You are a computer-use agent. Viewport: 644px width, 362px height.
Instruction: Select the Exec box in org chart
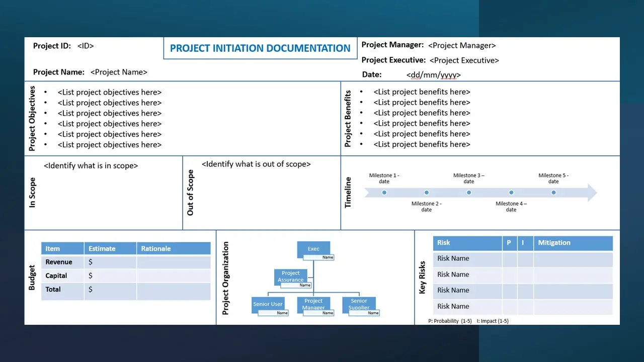point(313,249)
